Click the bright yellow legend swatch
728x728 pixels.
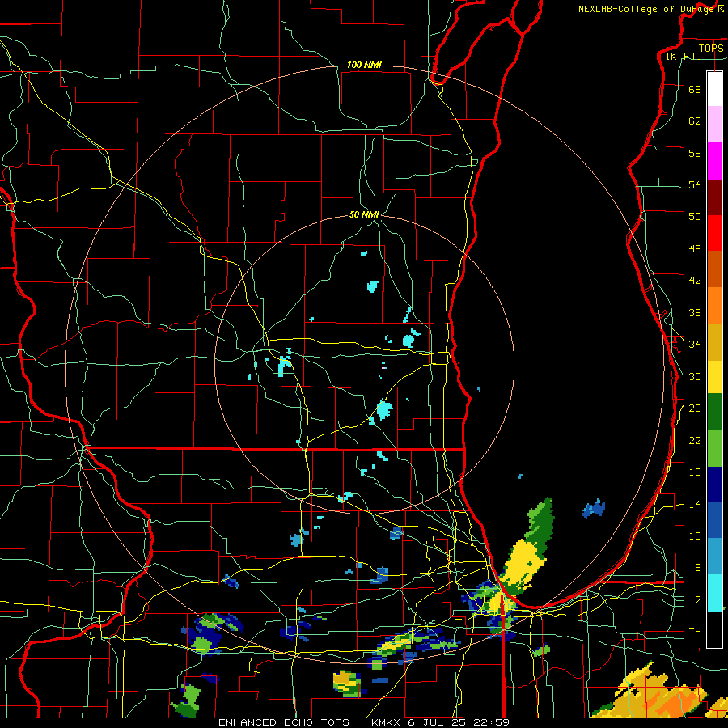(x=714, y=376)
